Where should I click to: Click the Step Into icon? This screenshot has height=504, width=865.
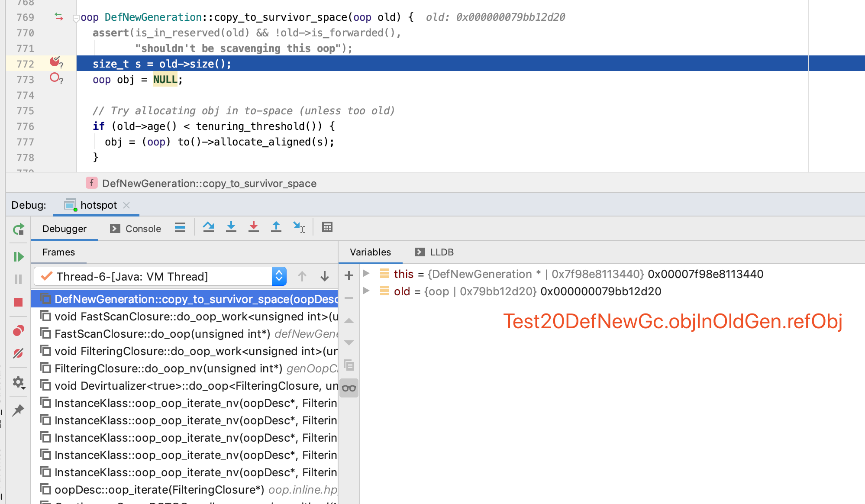click(x=231, y=227)
